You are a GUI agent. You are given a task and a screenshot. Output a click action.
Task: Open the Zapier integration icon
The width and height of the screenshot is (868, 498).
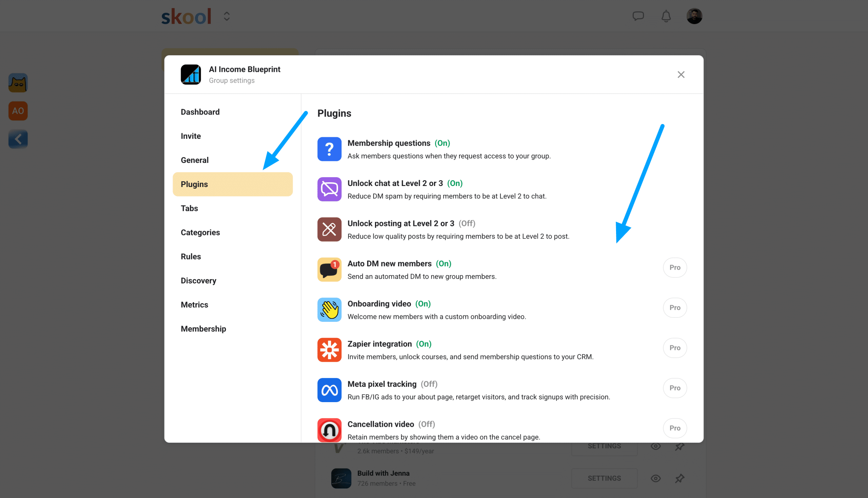(x=329, y=350)
